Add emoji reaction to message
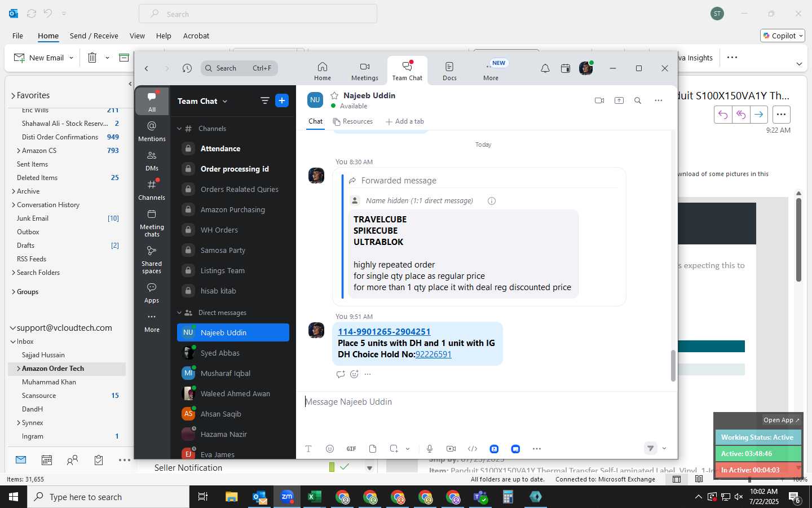 pyautogui.click(x=354, y=374)
